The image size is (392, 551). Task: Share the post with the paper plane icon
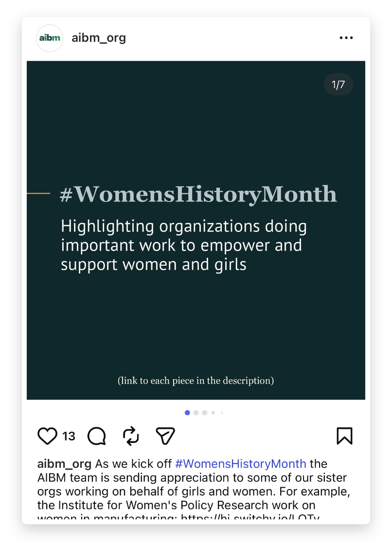(165, 436)
